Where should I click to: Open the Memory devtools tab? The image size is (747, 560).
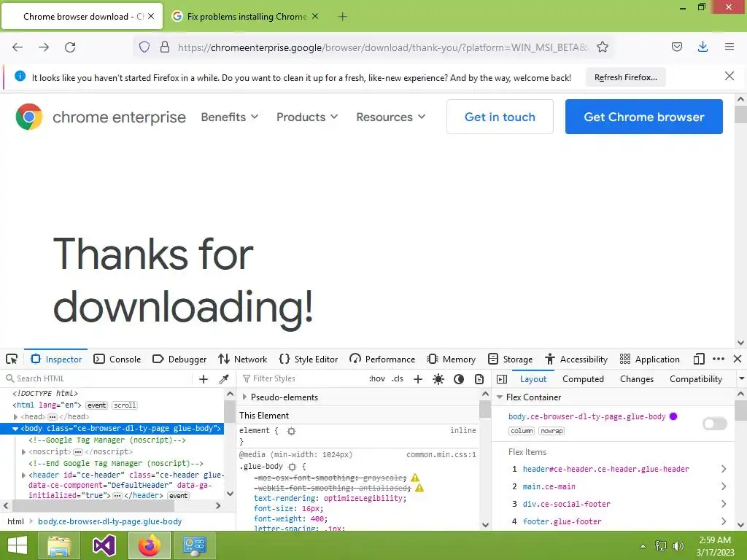tap(451, 359)
